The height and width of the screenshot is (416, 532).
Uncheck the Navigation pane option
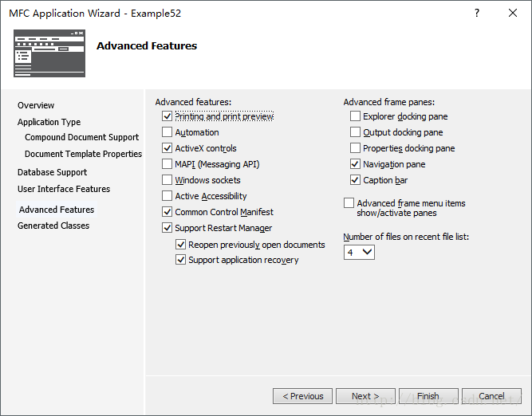point(355,163)
